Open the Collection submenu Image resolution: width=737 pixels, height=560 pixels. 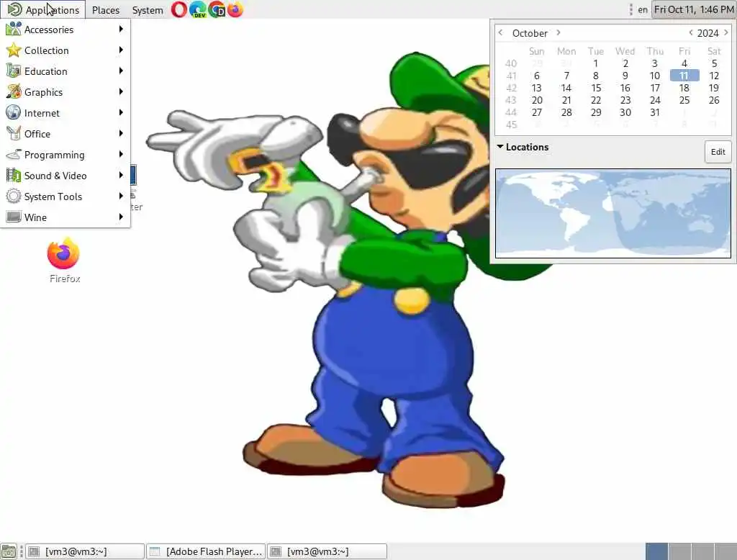pos(65,50)
